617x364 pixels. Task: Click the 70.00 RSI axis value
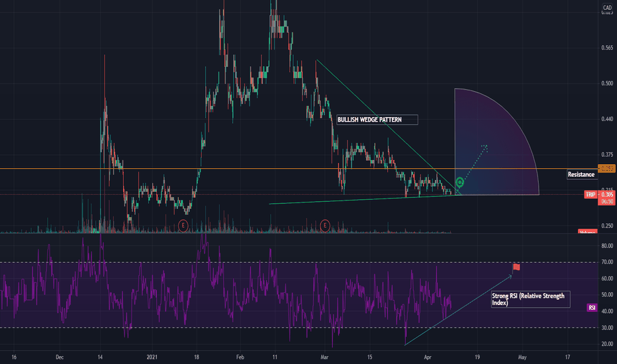[607, 261]
